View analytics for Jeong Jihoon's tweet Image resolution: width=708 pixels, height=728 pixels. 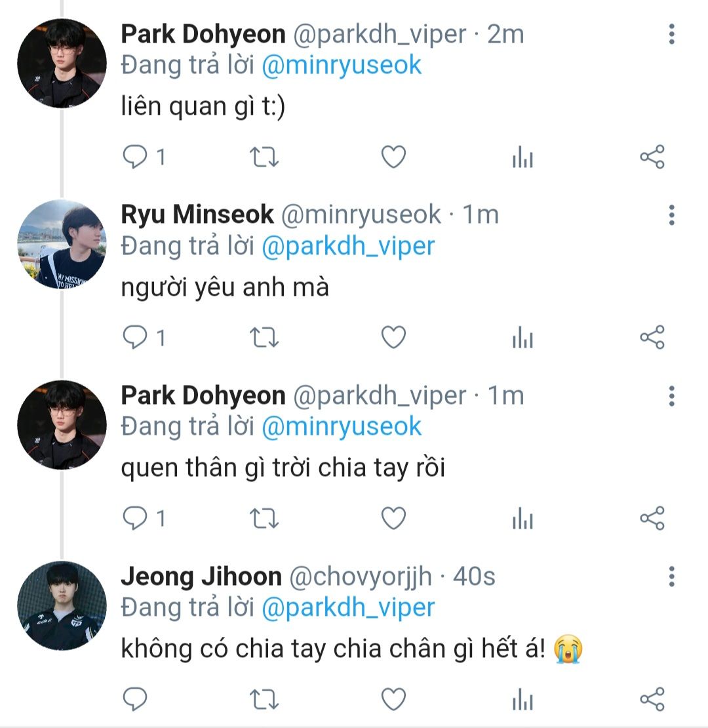click(522, 700)
